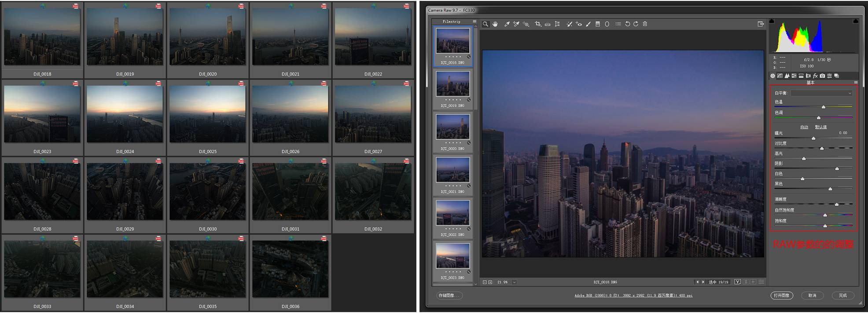The height and width of the screenshot is (313, 868).
Task: Click the 打开图像 button
Action: (x=782, y=295)
